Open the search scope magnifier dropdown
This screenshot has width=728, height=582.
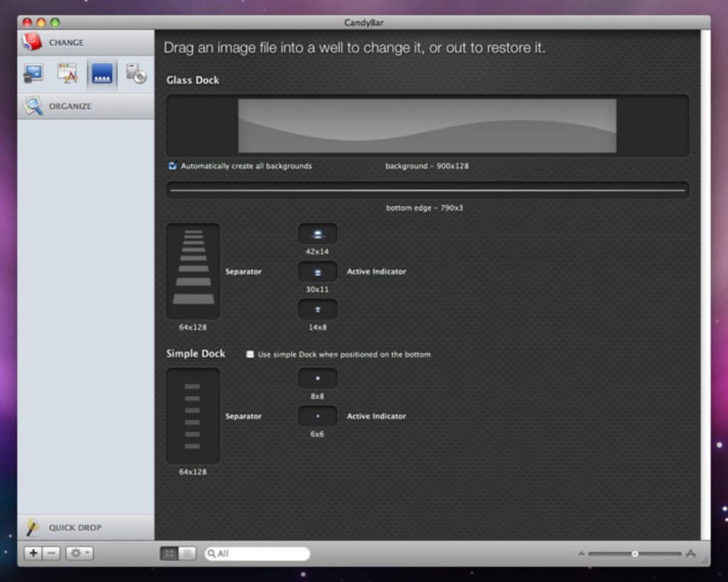point(212,554)
